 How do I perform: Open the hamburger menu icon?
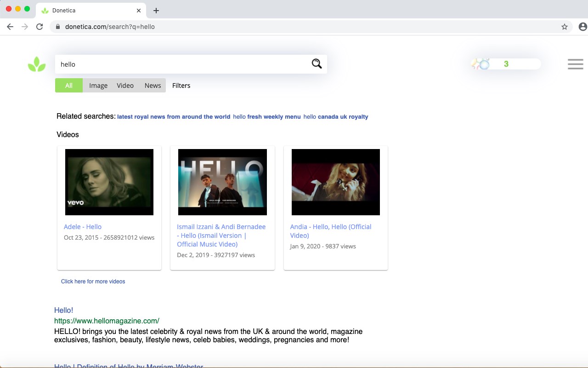pyautogui.click(x=575, y=64)
